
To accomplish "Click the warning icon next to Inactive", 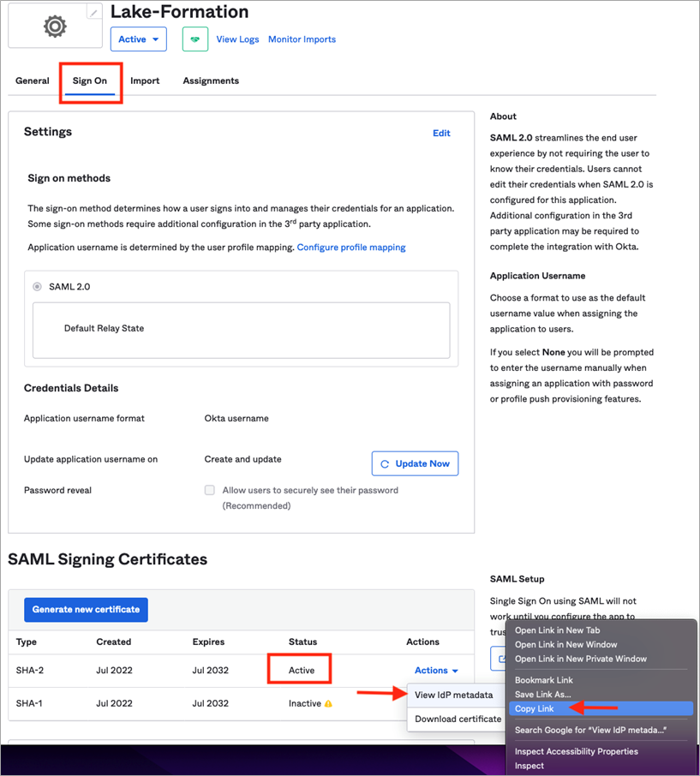I will tap(328, 703).
